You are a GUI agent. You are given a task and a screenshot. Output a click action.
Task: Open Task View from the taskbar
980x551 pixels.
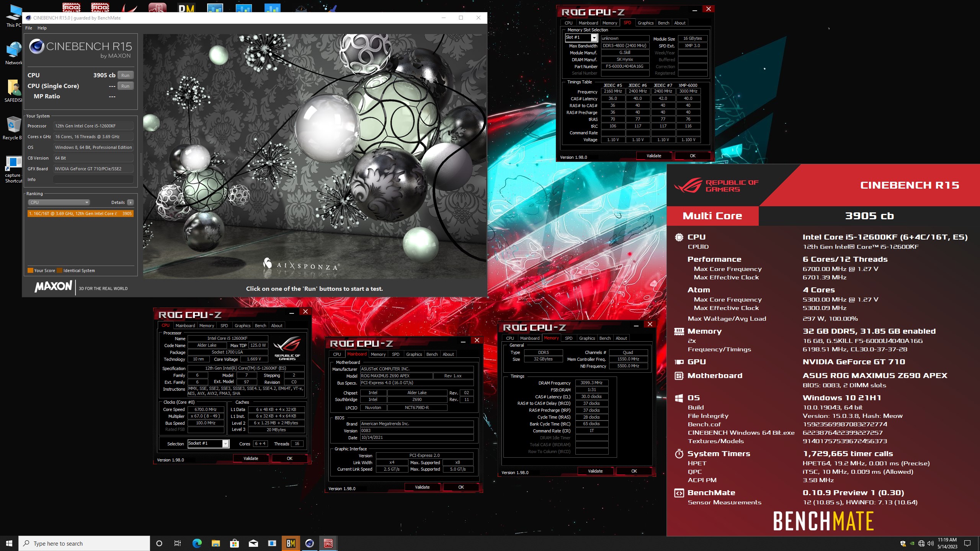(178, 543)
